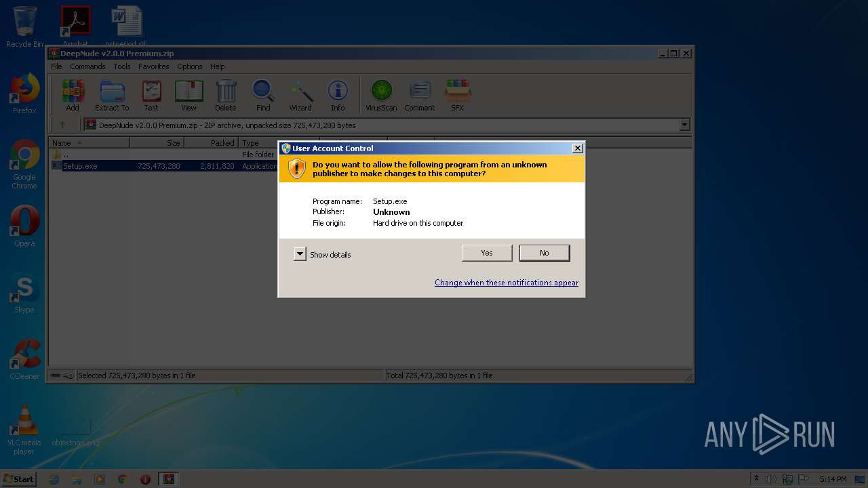Click the SFX toolbar icon
The image size is (868, 488).
click(x=458, y=95)
